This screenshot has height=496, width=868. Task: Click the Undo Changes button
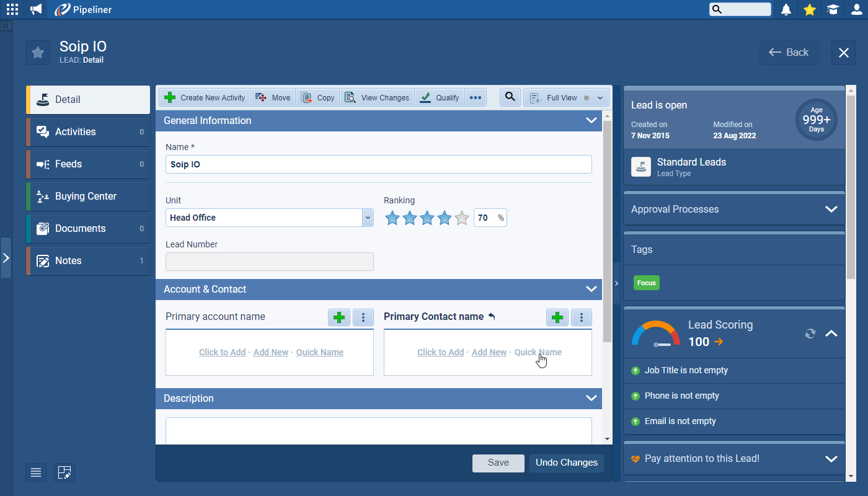pos(566,463)
